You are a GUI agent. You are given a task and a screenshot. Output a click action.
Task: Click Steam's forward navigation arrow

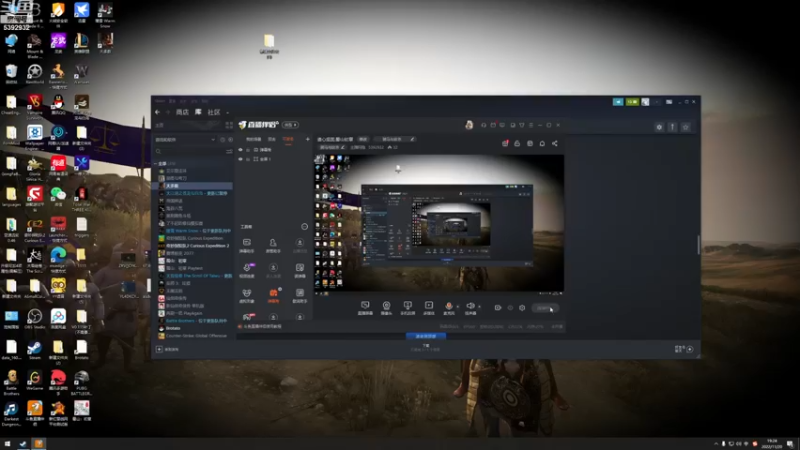tap(167, 112)
